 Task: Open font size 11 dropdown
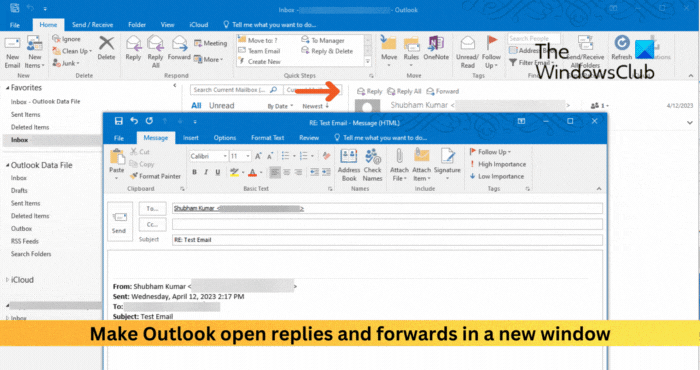tap(248, 156)
